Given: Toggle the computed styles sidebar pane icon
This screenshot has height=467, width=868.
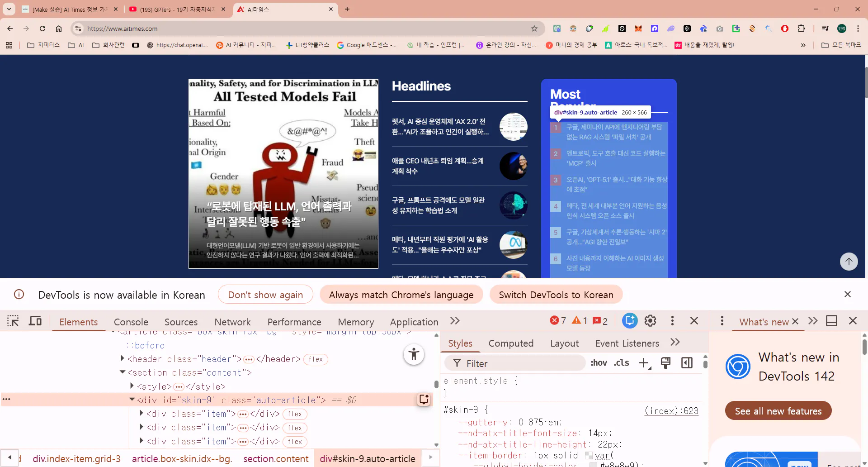Looking at the screenshot, I should [687, 363].
